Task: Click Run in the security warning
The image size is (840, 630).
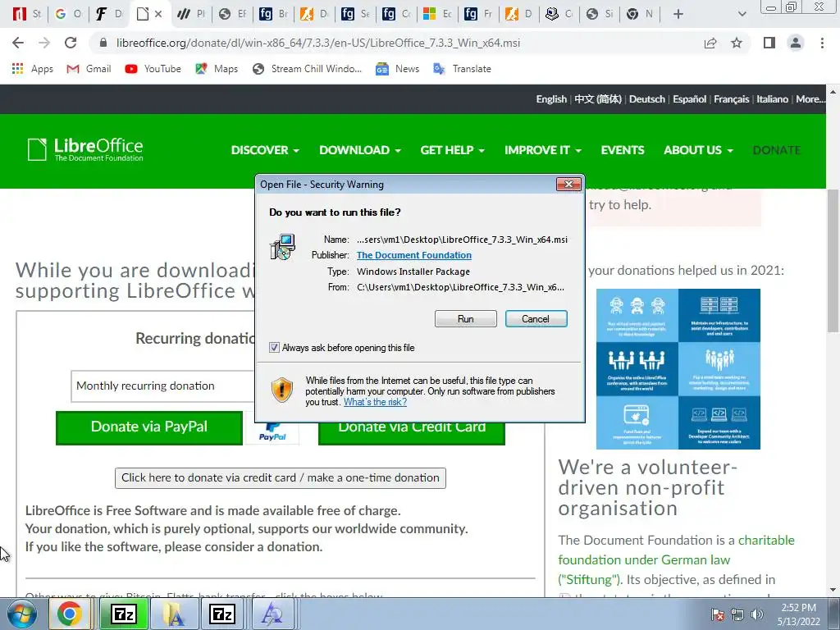Action: (466, 319)
